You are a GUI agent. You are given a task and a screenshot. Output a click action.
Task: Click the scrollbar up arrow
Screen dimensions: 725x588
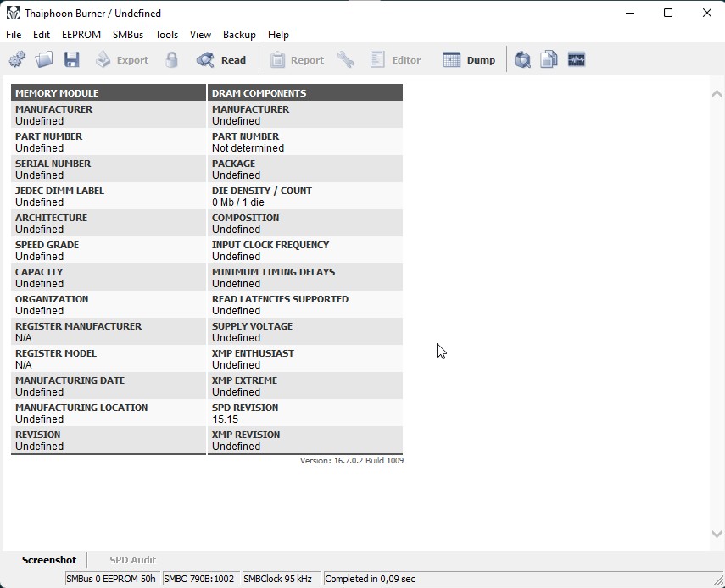coord(717,94)
